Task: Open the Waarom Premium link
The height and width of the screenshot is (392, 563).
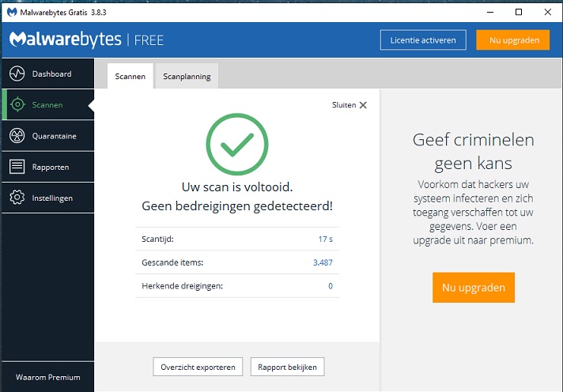Action: click(x=47, y=377)
